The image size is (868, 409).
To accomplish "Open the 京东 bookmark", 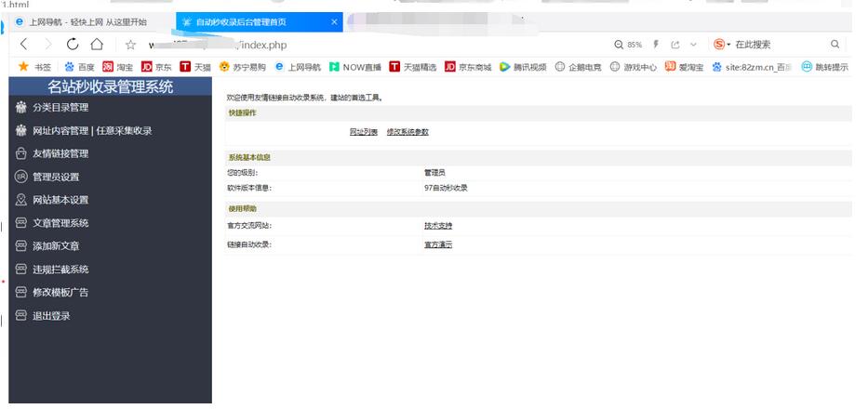I will [156, 67].
